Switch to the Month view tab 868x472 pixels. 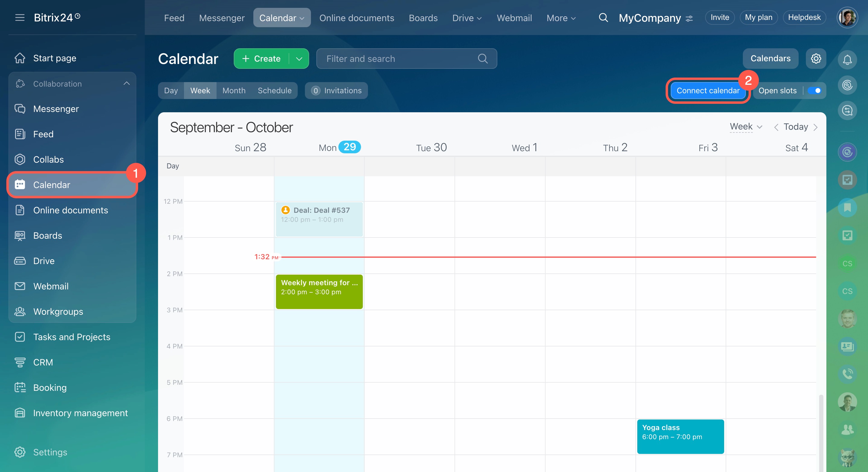pos(234,91)
